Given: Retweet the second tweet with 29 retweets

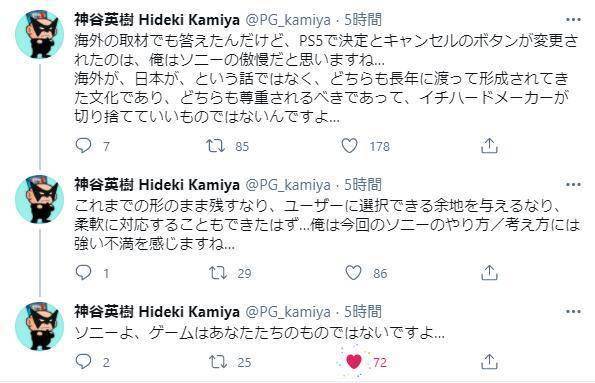Looking at the screenshot, I should [218, 273].
